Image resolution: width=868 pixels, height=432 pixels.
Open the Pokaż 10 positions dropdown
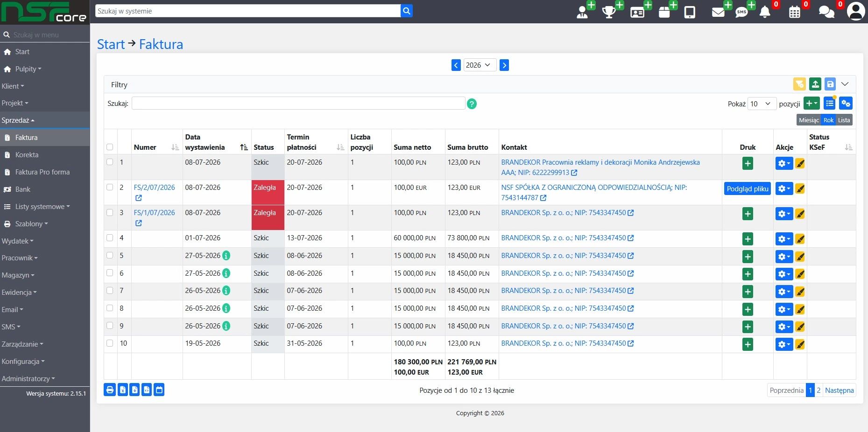[762, 104]
